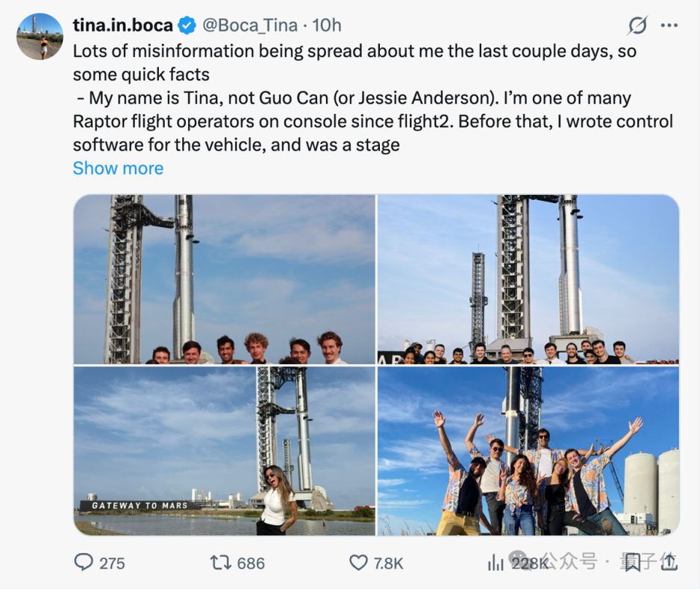Image resolution: width=700 pixels, height=589 pixels.
Task: Click the tina.in.boca display name
Action: point(123,25)
